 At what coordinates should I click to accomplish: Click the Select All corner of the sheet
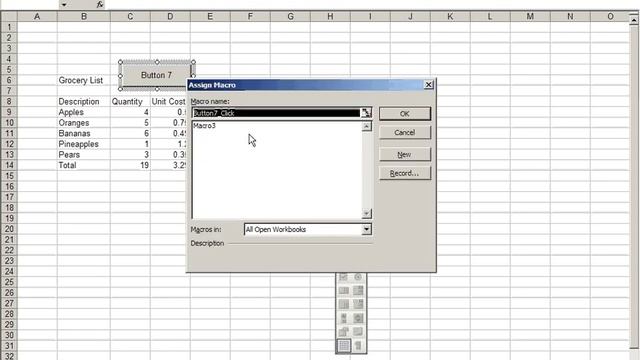(x=9, y=16)
